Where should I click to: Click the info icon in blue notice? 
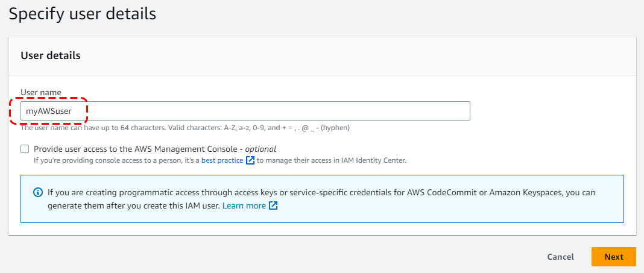point(37,193)
